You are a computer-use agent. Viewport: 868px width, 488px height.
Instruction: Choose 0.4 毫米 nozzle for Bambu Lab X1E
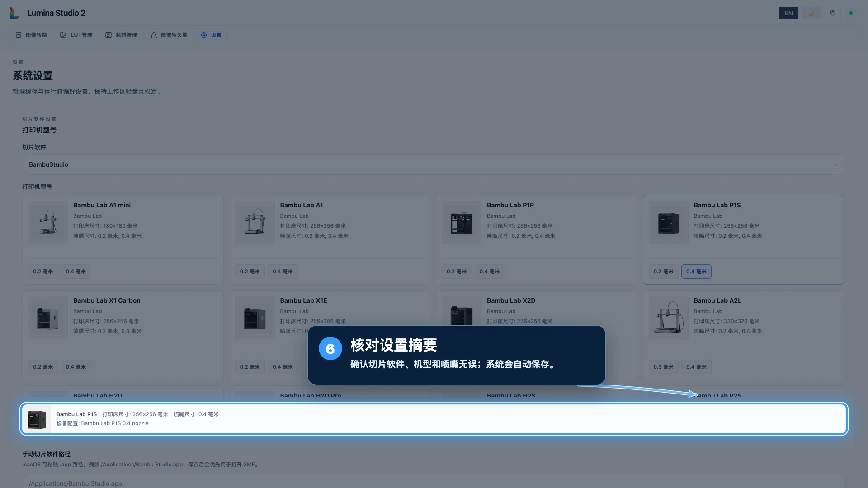pyautogui.click(x=283, y=367)
